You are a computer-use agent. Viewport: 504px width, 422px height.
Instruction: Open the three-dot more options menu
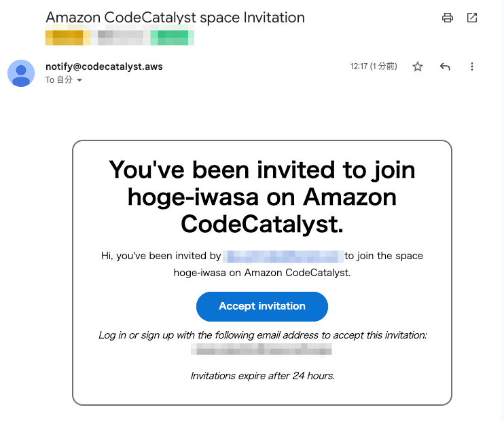point(472,66)
